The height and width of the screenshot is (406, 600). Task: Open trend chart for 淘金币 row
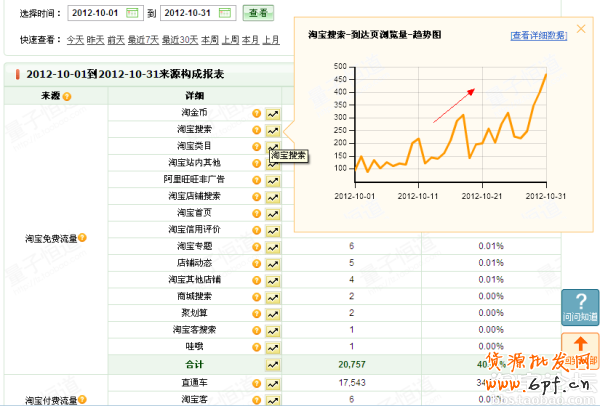272,113
